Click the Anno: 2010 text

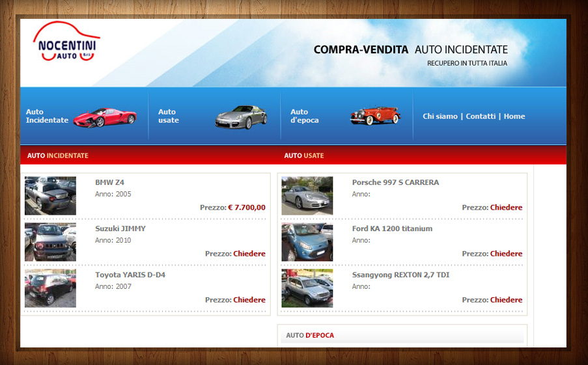tap(113, 240)
